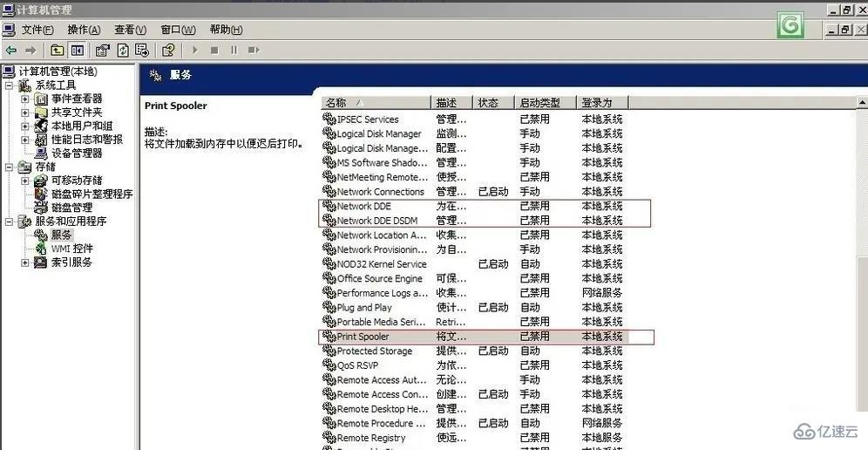Click the Start service play icon
This screenshot has height=450, width=868.
(195, 51)
